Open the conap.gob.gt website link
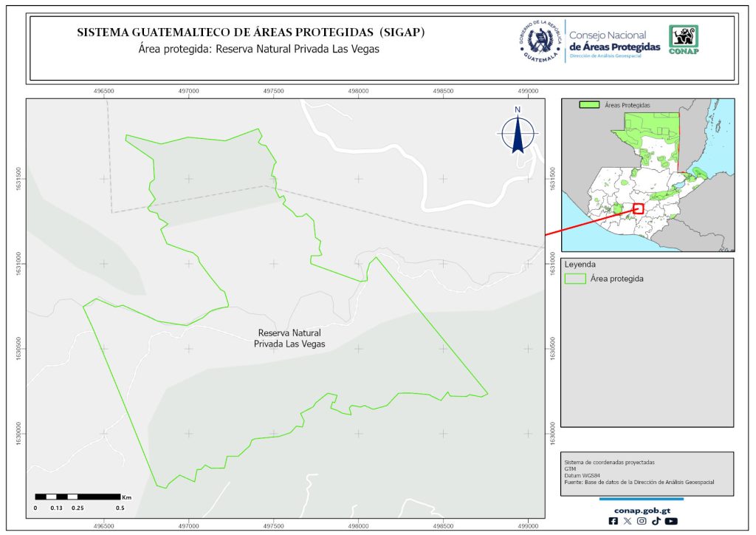 point(641,509)
